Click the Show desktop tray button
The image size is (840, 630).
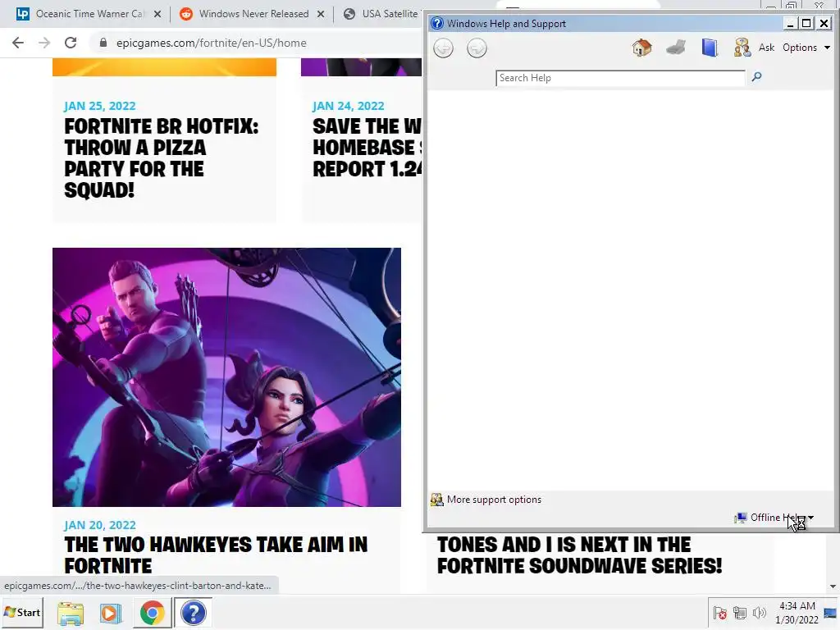click(x=832, y=613)
